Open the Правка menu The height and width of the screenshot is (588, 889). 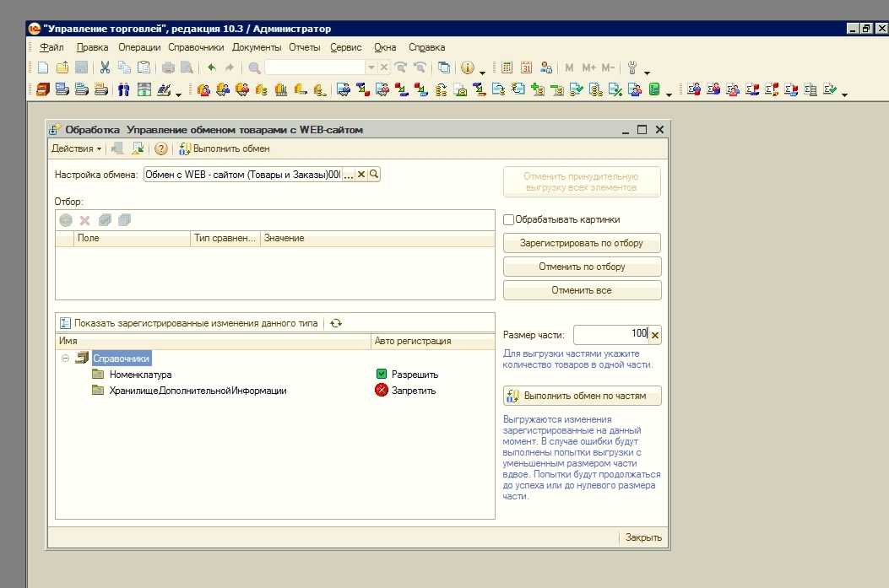pos(92,47)
